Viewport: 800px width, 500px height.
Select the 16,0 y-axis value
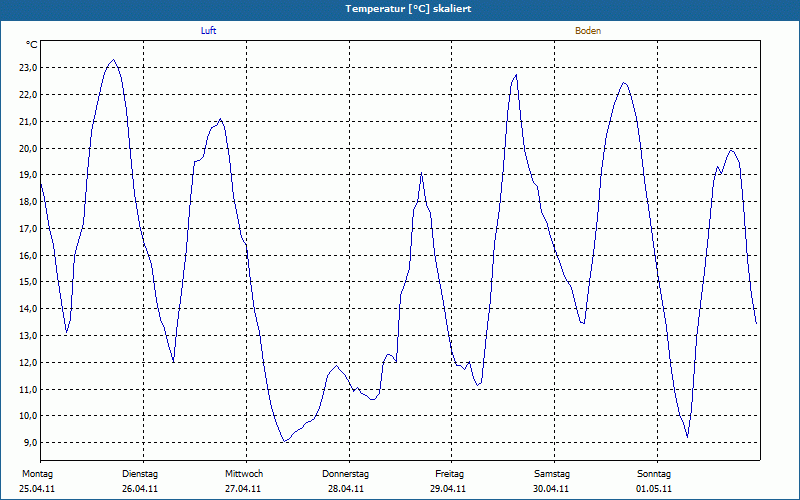click(x=28, y=256)
